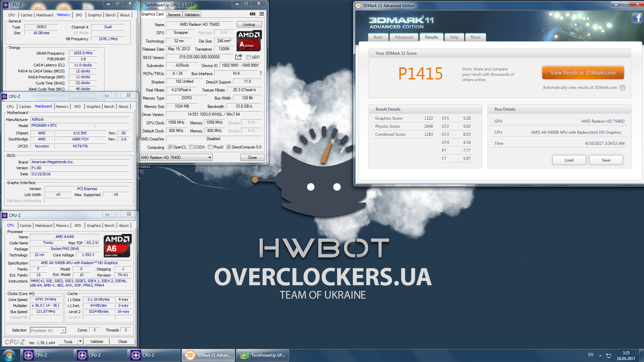The height and width of the screenshot is (362, 644).
Task: Click View Result at 3DMark.com button
Action: [583, 73]
